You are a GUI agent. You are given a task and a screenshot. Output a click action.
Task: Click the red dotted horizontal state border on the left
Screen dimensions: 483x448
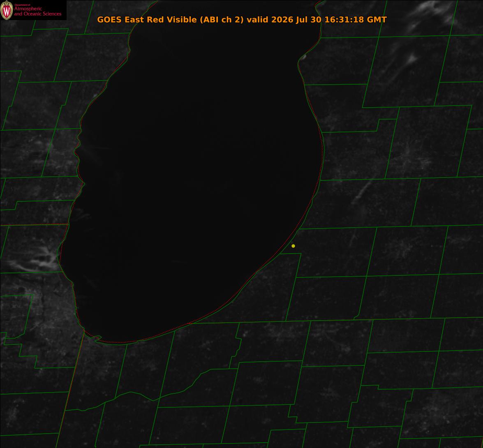pos(34,225)
